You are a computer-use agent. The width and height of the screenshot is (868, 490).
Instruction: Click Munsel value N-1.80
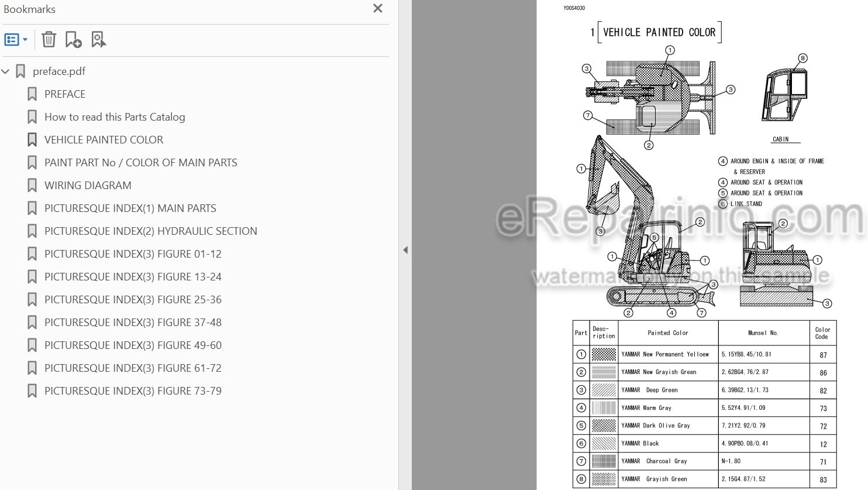[731, 461]
